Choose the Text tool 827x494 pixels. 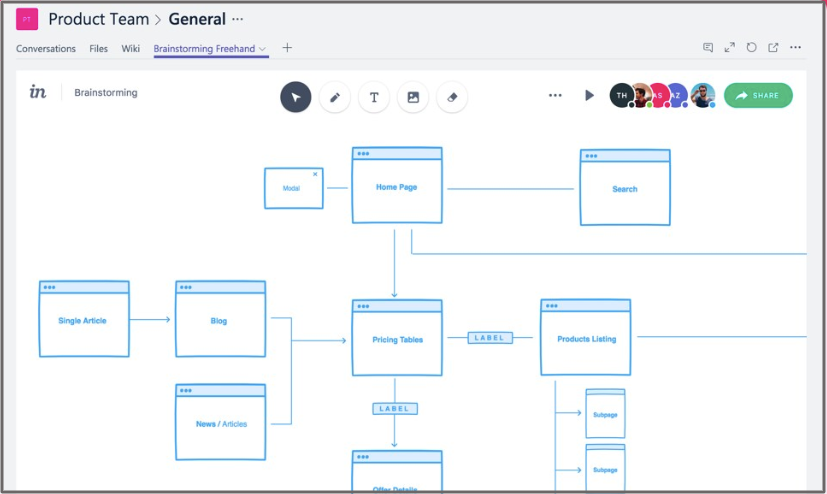tap(374, 97)
